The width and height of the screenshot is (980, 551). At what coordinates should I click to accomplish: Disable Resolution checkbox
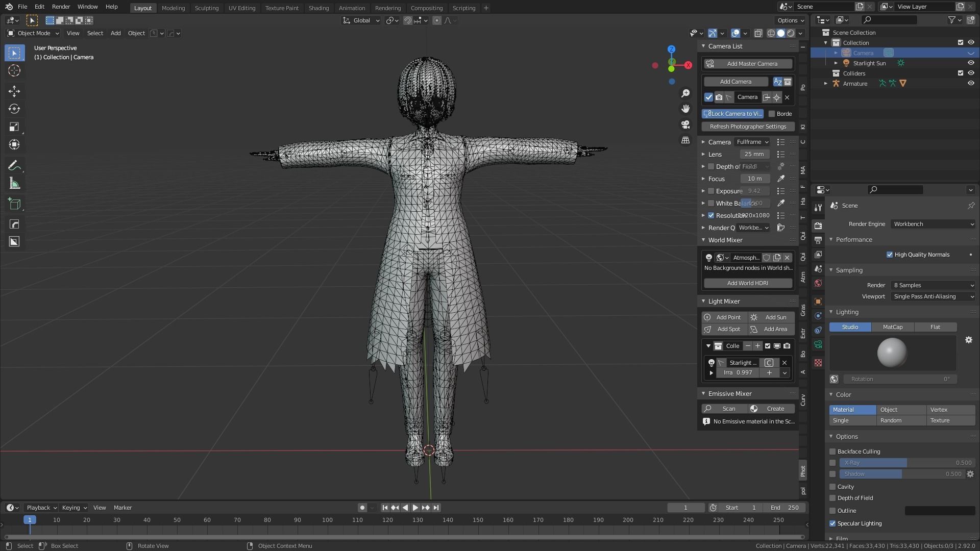711,215
